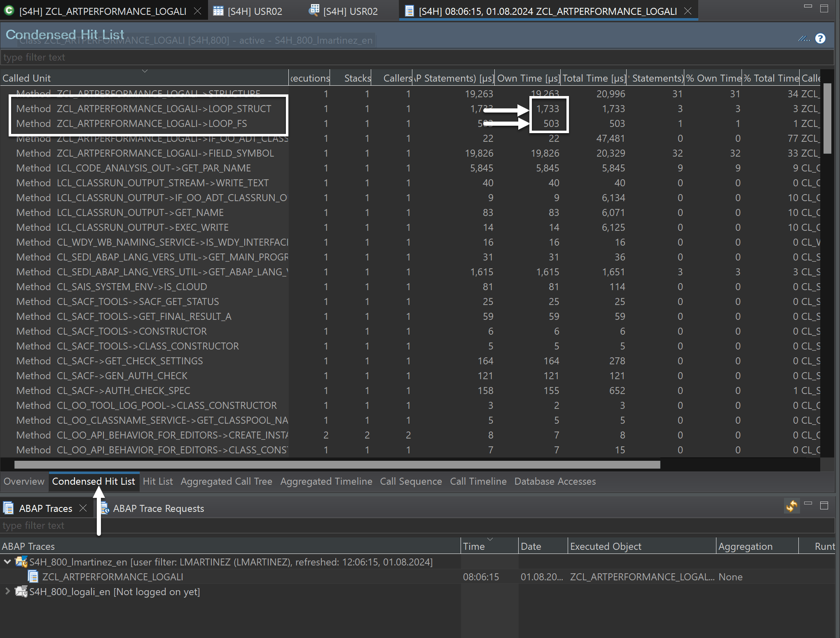Click the Total Time column header
The width and height of the screenshot is (840, 638).
click(594, 78)
